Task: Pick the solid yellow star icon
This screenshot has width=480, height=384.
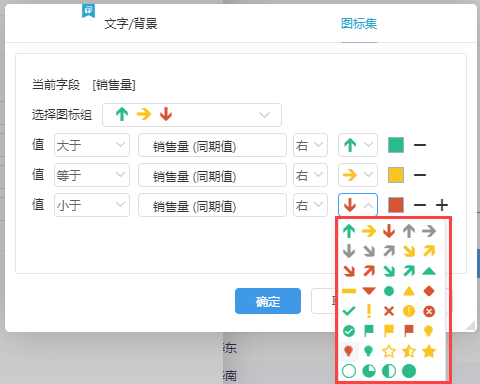Action: (429, 351)
